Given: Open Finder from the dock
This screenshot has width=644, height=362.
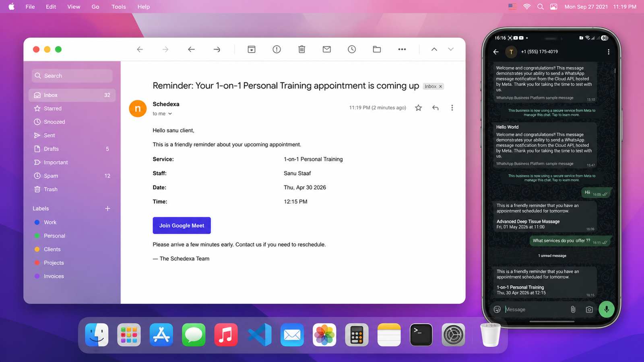Looking at the screenshot, I should [x=97, y=335].
